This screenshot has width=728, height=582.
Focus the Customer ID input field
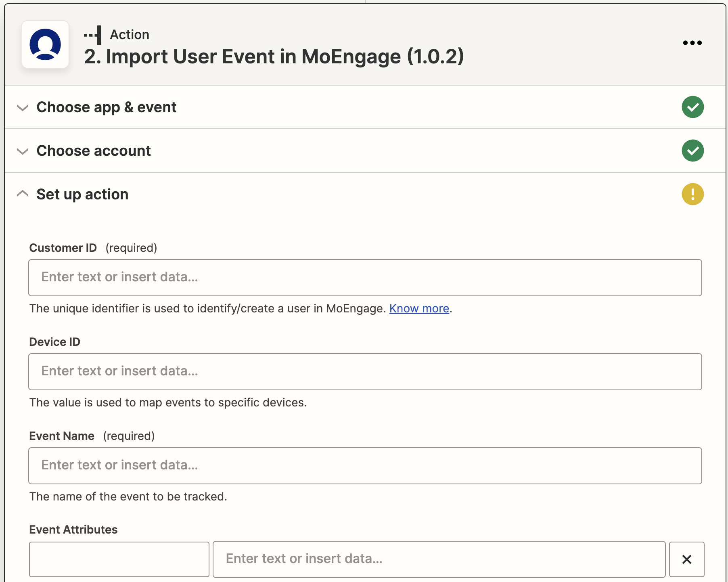coord(365,278)
